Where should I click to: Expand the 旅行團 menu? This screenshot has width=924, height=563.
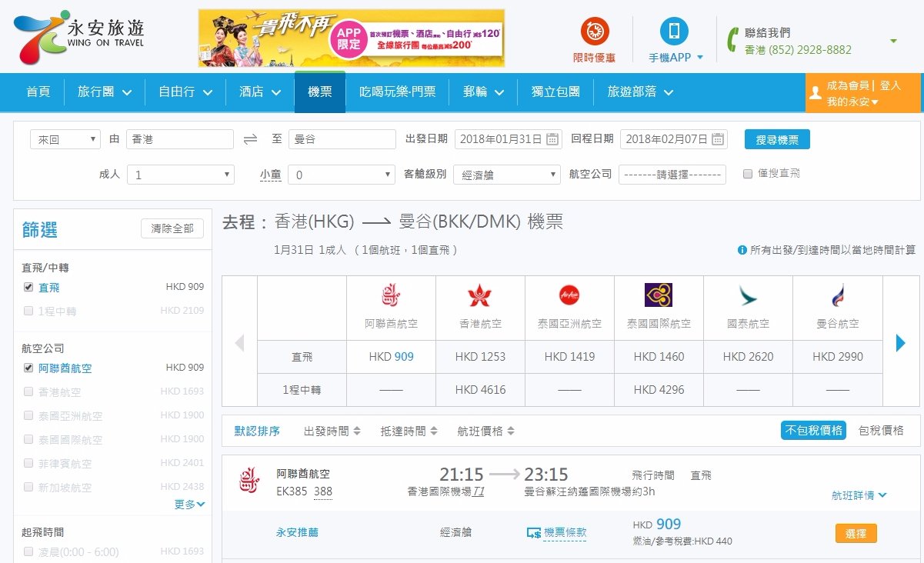coord(105,92)
